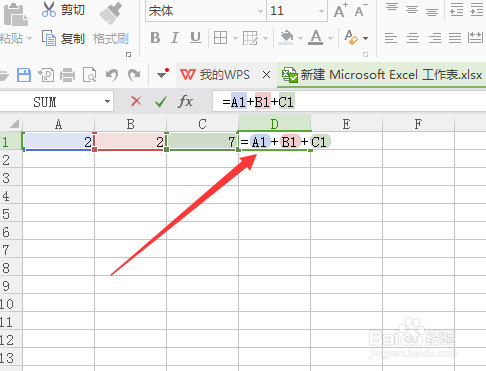486x371 pixels.
Task: Select column A header
Action: pyautogui.click(x=58, y=124)
